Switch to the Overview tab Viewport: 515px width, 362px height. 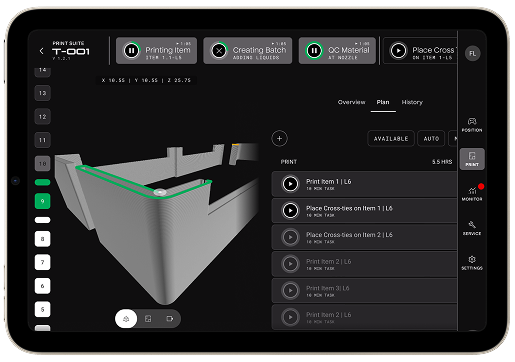pos(351,102)
